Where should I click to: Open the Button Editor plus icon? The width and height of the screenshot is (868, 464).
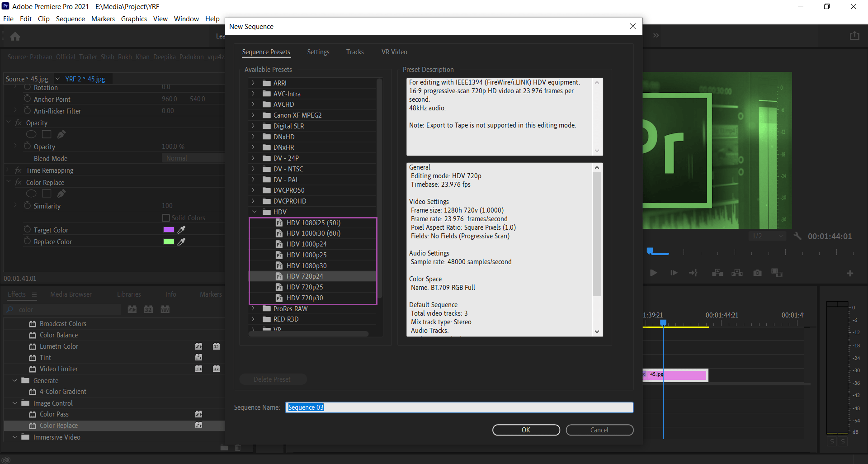[x=850, y=273]
